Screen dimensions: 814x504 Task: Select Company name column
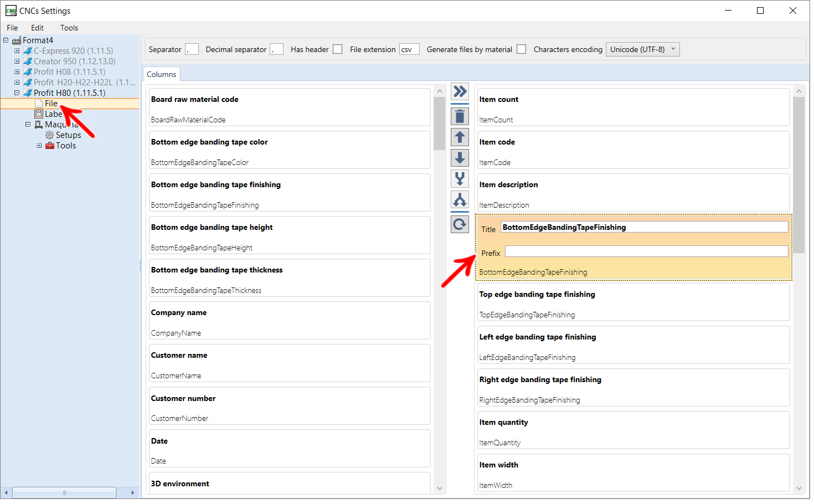290,321
